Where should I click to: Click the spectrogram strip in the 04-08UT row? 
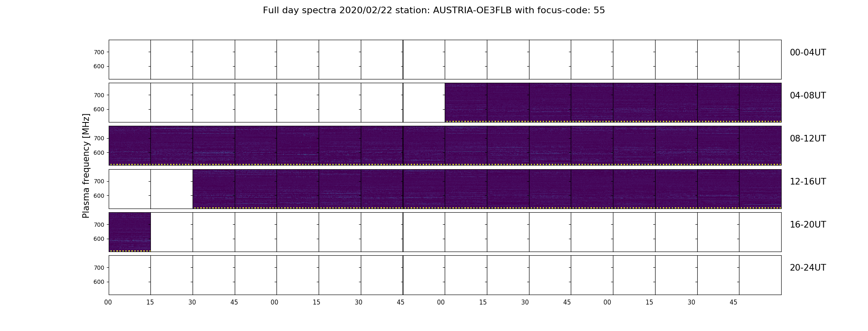click(x=613, y=103)
